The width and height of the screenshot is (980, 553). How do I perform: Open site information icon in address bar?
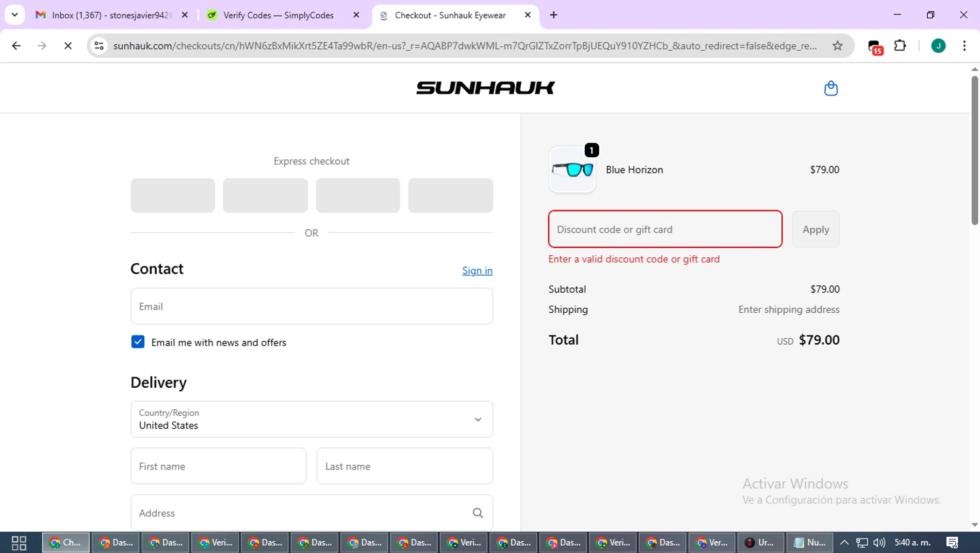click(99, 46)
